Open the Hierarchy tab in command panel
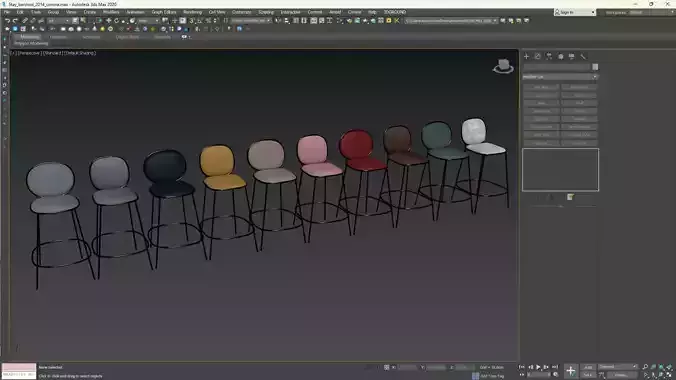 549,57
